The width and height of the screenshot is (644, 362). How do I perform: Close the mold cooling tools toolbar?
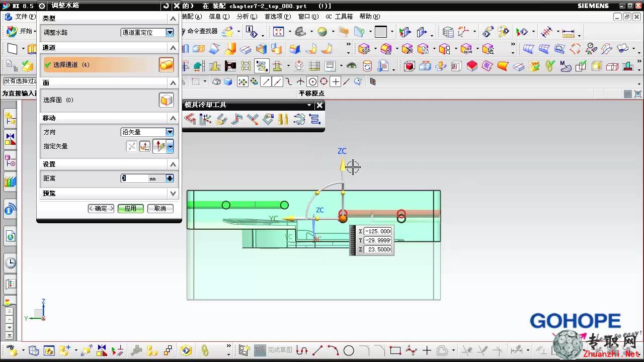click(x=319, y=105)
